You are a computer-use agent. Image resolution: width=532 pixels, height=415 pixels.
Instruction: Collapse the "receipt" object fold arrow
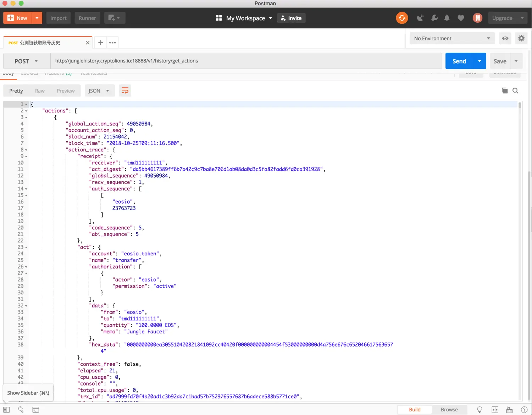click(x=26, y=156)
